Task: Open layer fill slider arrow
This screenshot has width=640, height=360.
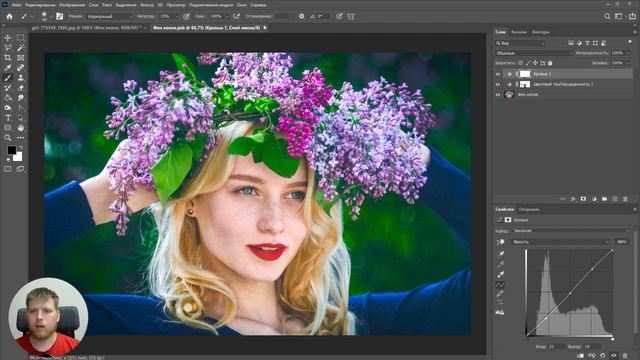Action: (x=628, y=63)
